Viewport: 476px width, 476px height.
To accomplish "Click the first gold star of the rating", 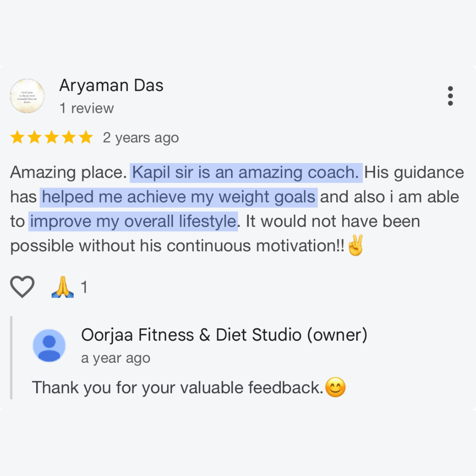I will tap(17, 137).
